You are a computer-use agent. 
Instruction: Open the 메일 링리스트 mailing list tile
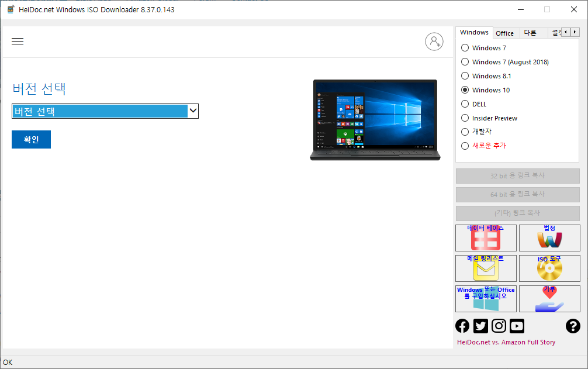(486, 268)
